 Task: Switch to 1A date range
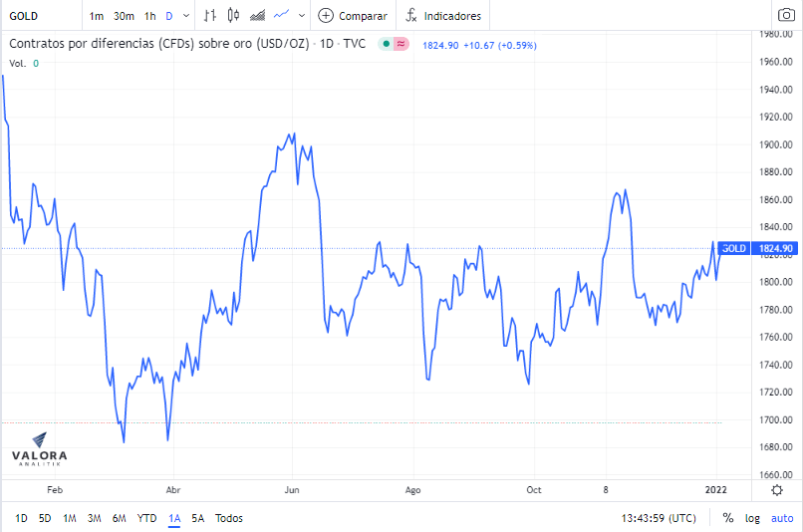coord(174,518)
